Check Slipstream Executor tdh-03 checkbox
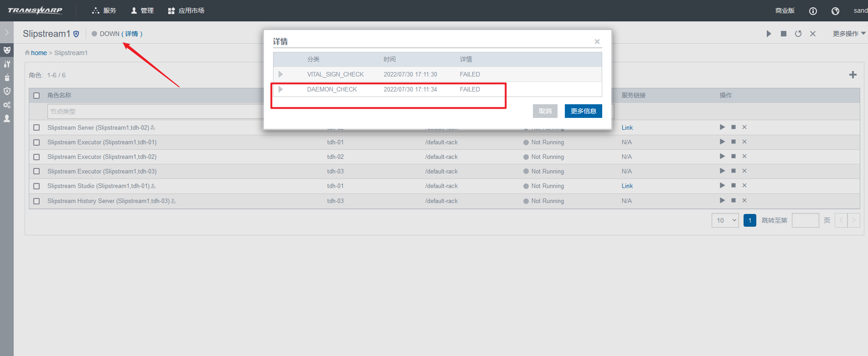This screenshot has height=356, width=868. [36, 171]
